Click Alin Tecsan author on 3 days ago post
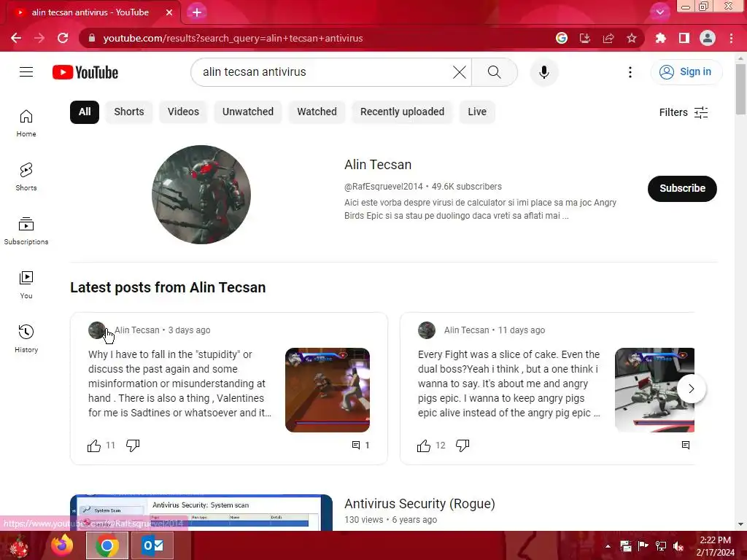Screen dimensions: 747x560 pos(136,330)
